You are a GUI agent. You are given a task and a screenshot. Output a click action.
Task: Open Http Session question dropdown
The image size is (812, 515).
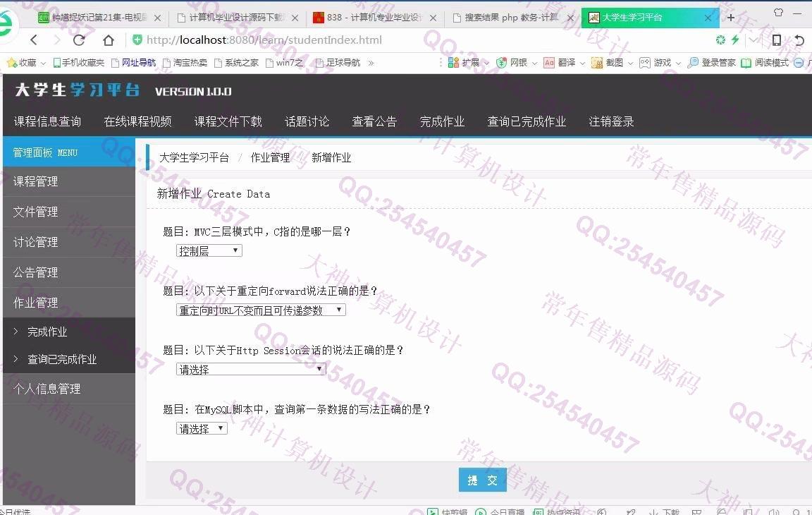click(x=250, y=369)
